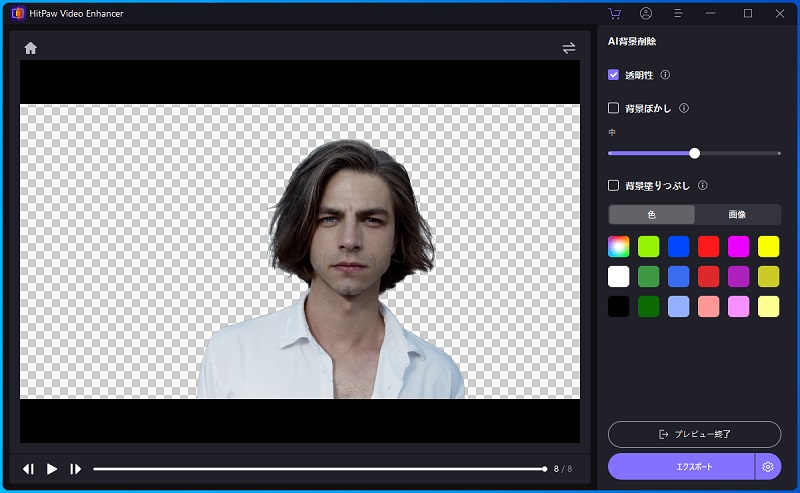Open the rainbow custom color picker swatch
The width and height of the screenshot is (800, 493).
tap(619, 246)
